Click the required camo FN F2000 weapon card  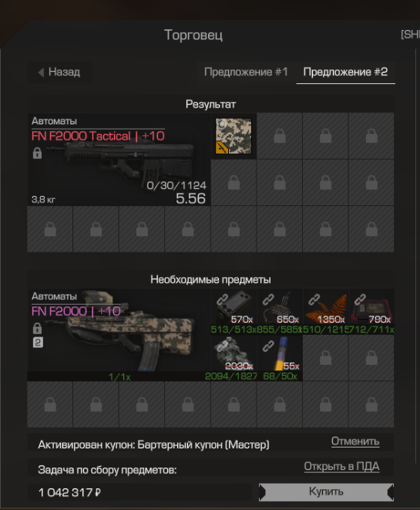click(119, 334)
